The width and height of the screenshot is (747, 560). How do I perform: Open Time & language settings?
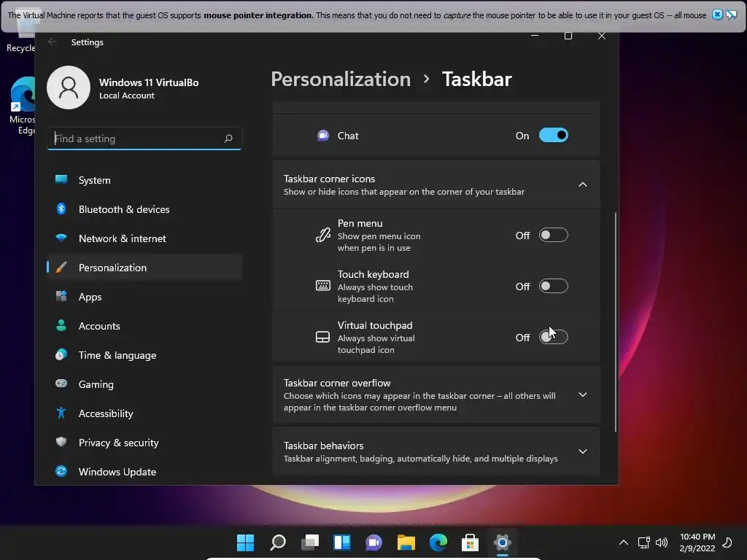click(x=144, y=355)
